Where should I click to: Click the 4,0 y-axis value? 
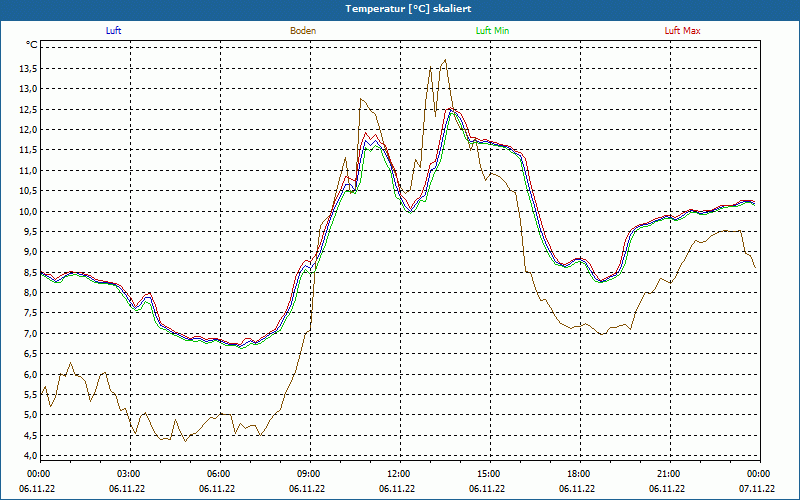pyautogui.click(x=31, y=456)
